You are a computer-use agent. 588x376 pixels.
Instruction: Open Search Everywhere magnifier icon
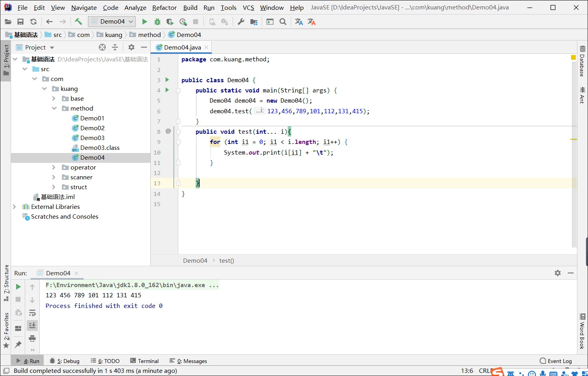pyautogui.click(x=283, y=22)
